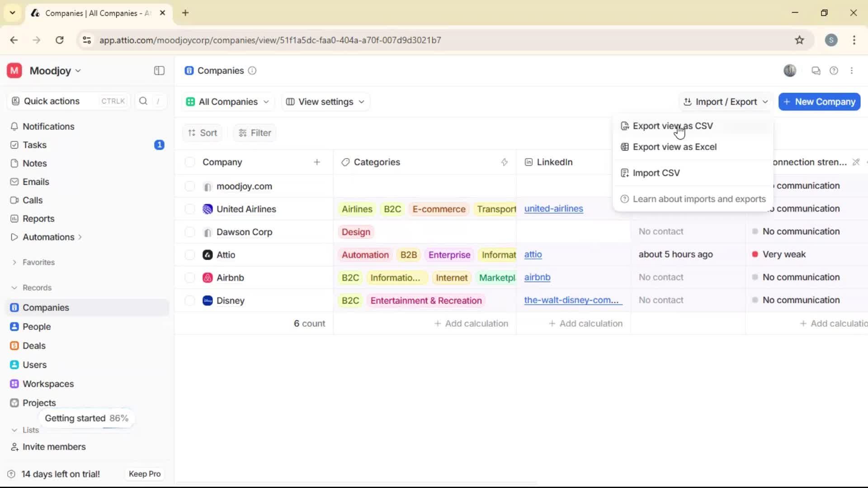Choose Export view as CSV
This screenshot has height=488, width=868.
coord(693,126)
